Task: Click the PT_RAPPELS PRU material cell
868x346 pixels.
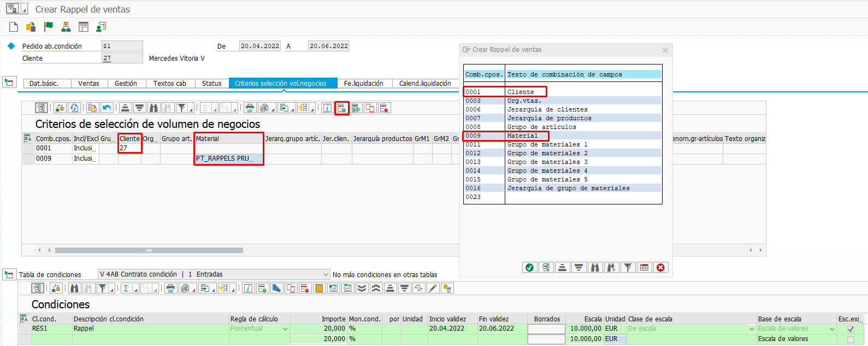Action: [x=229, y=159]
